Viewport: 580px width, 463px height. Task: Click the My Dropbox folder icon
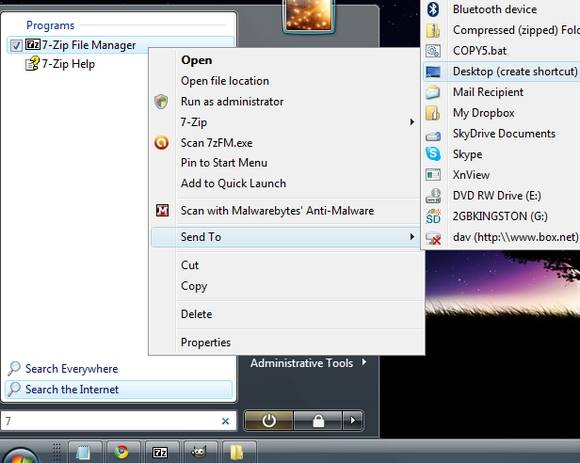(432, 113)
